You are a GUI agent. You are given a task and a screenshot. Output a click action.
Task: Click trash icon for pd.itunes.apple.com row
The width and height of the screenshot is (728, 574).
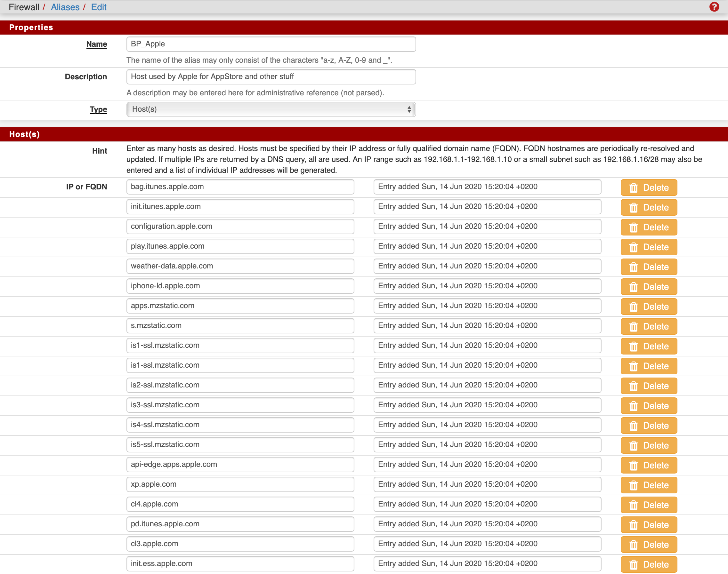click(634, 525)
